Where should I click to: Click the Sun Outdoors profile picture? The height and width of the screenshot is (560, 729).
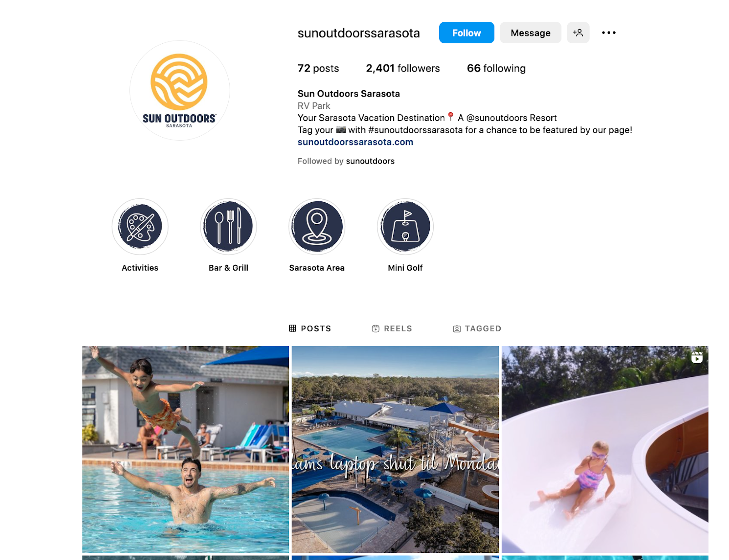(x=180, y=90)
